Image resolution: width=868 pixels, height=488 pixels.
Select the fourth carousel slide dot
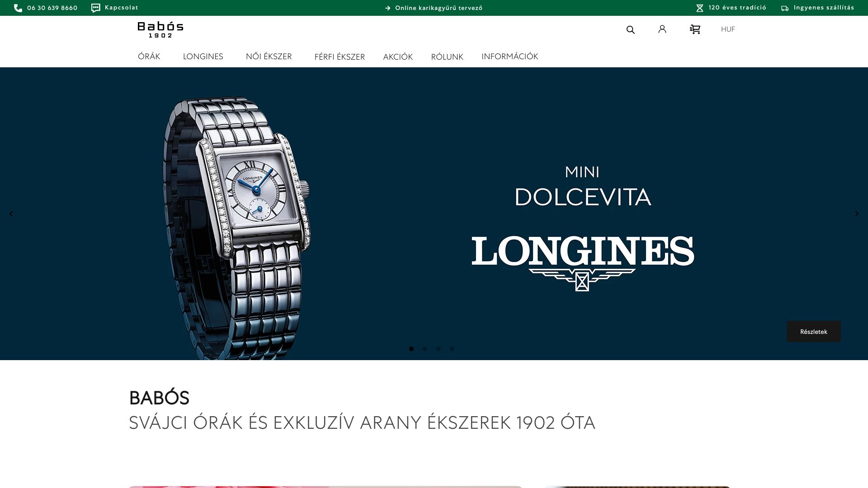pyautogui.click(x=452, y=349)
